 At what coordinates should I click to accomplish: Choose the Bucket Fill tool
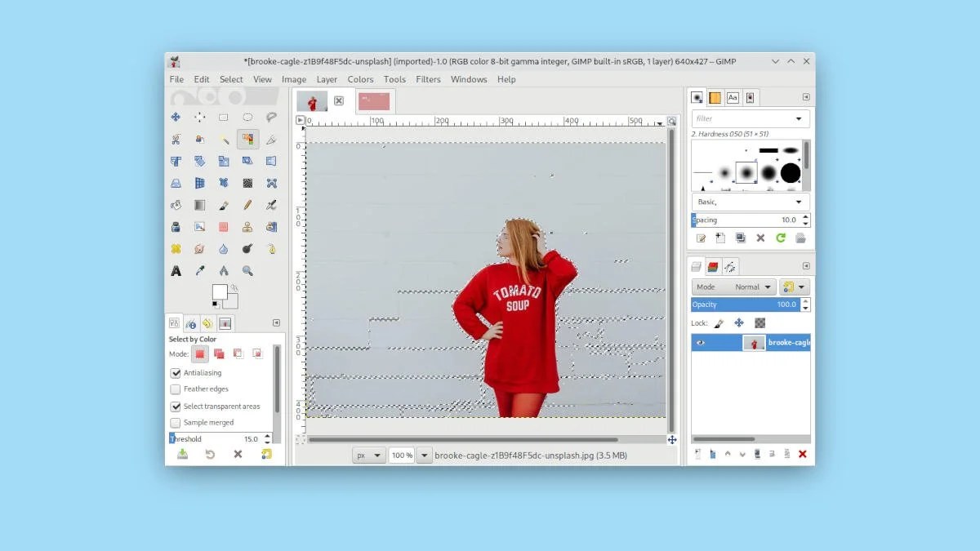tap(176, 204)
